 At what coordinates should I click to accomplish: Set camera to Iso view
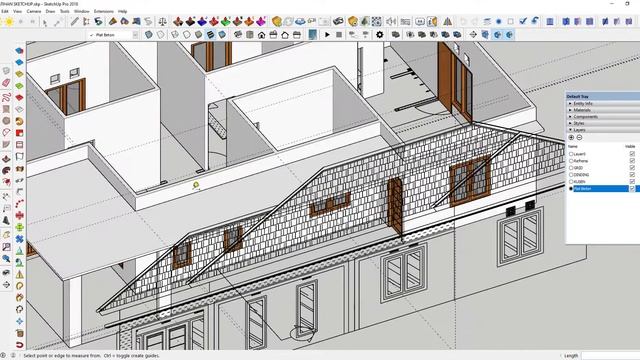tap(238, 35)
